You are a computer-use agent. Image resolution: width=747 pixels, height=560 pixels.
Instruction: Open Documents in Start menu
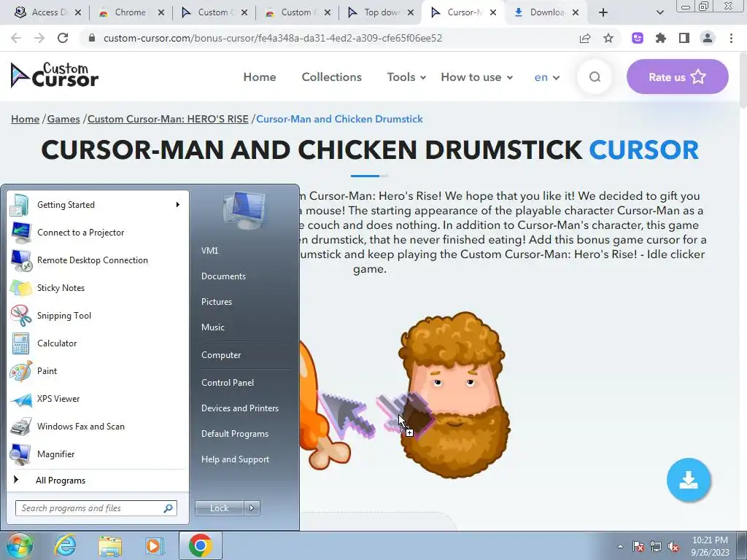coord(223,276)
